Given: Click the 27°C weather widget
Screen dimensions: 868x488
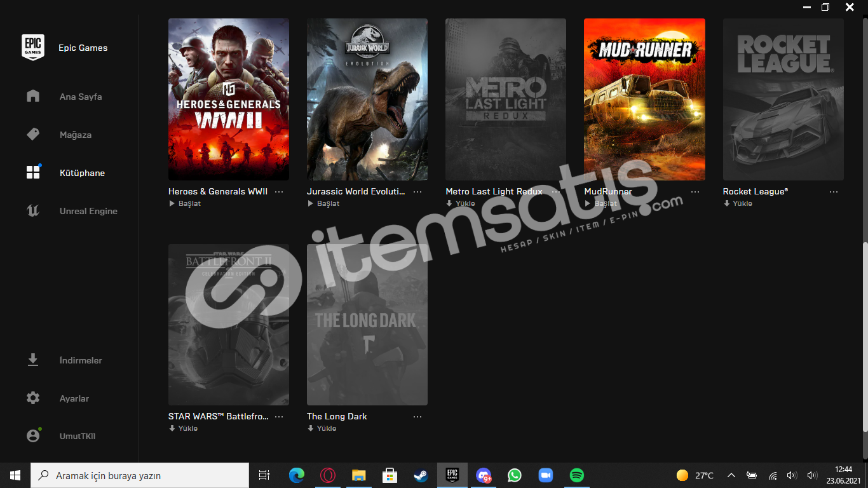Looking at the screenshot, I should click(695, 475).
